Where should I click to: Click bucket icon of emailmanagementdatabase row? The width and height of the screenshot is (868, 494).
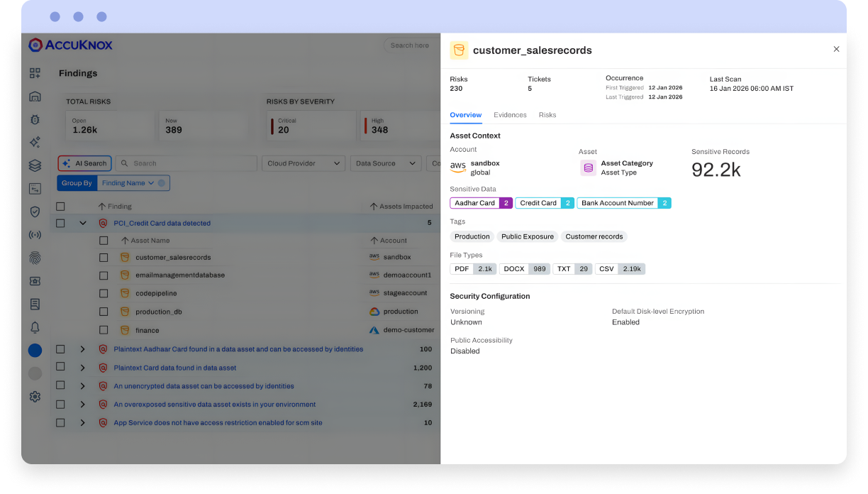click(125, 275)
